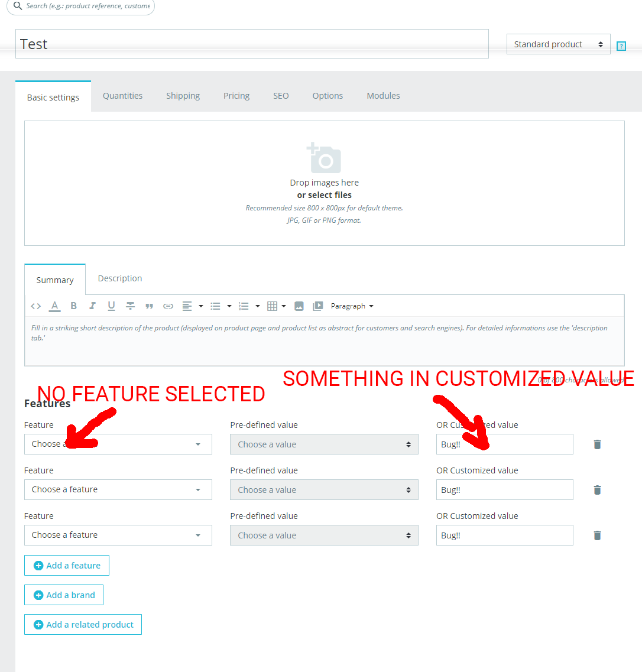Click the Add a related product button

[x=83, y=625]
